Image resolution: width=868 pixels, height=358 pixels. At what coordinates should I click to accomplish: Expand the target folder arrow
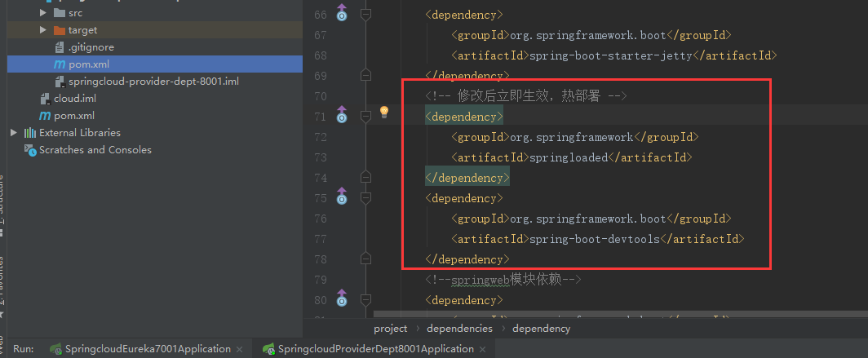click(43, 30)
